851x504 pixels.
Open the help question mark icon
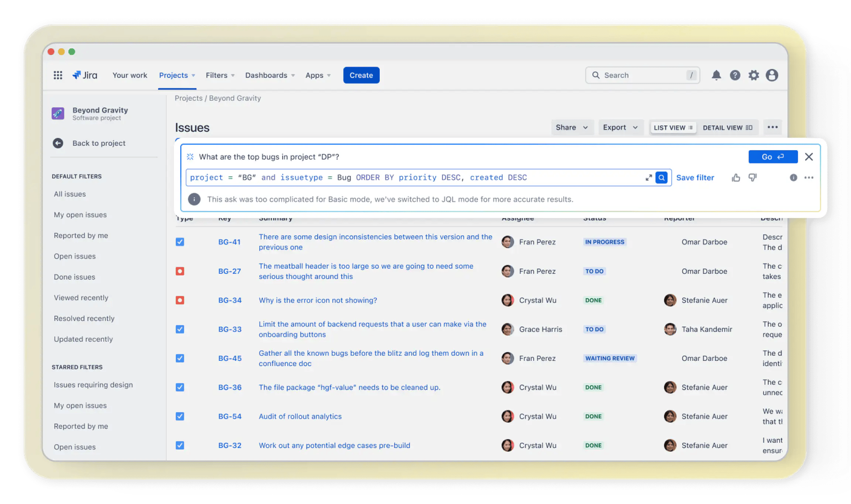[735, 75]
